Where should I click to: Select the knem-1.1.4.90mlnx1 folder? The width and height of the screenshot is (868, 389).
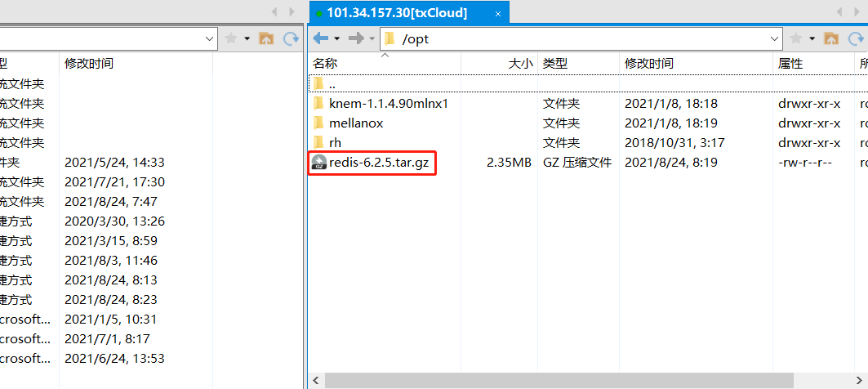pos(388,104)
